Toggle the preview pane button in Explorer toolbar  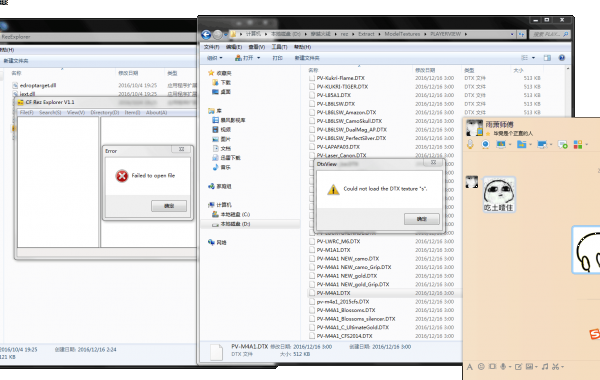click(x=547, y=58)
